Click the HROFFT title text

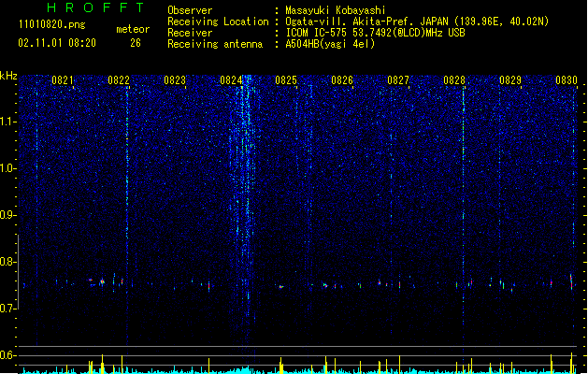tap(95, 7)
